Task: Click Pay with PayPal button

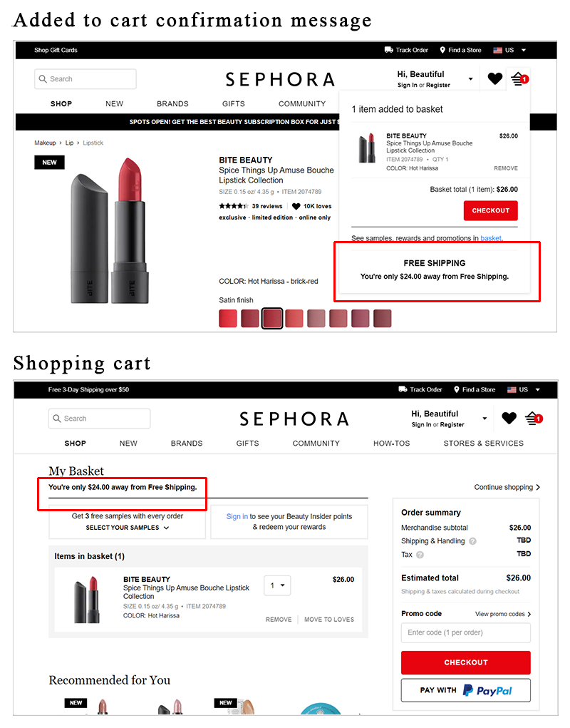Action: [466, 690]
